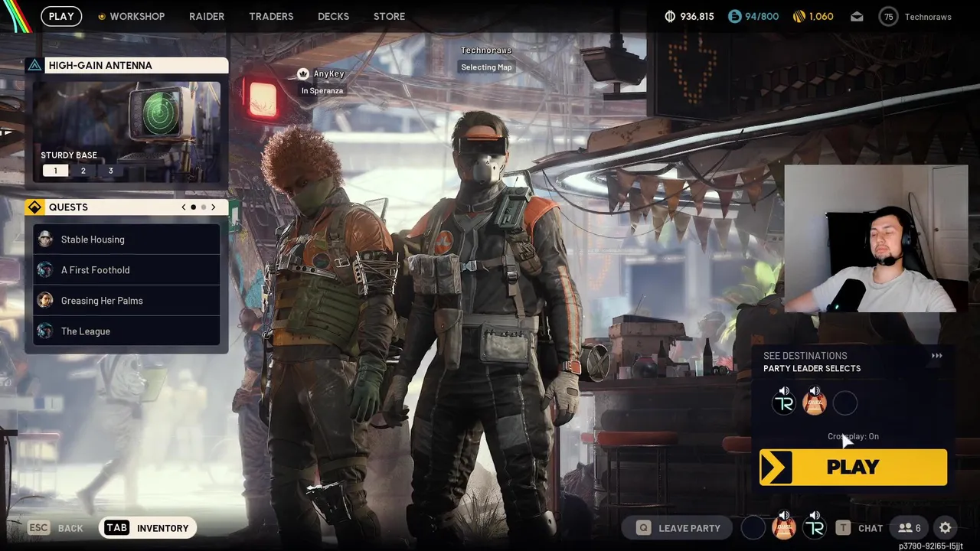The width and height of the screenshot is (980, 551).
Task: Click Leave Party button
Action: click(x=678, y=528)
